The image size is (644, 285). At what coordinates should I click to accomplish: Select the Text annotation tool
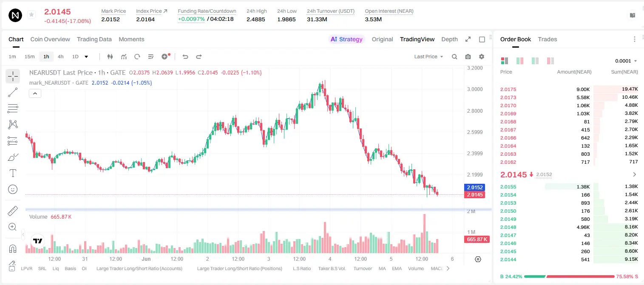tap(13, 173)
